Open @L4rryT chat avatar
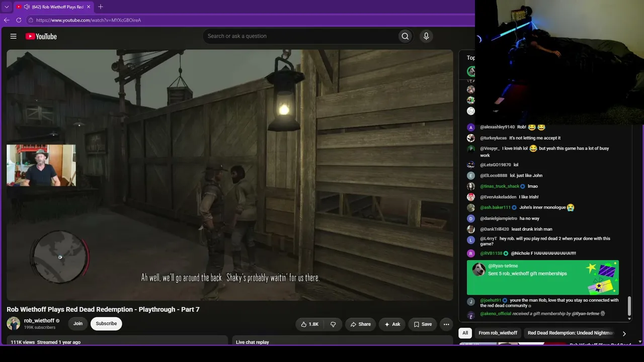The height and width of the screenshot is (362, 644). coord(471,240)
